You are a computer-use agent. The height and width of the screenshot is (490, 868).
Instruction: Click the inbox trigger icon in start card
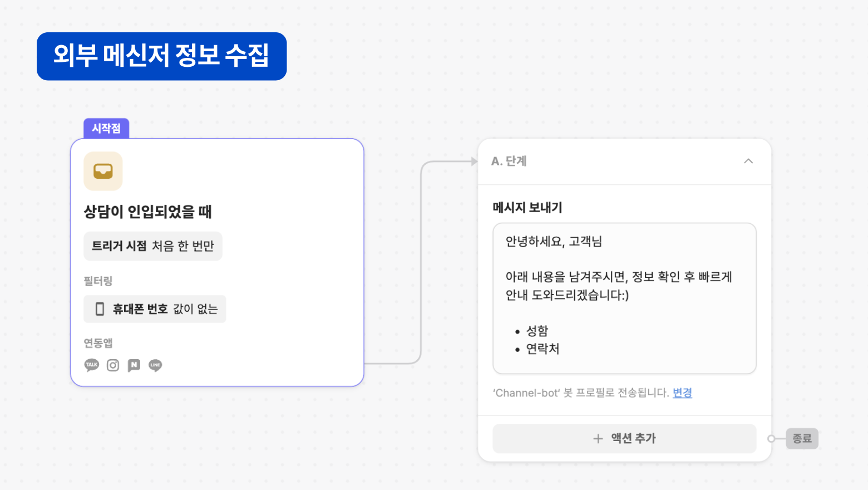[103, 171]
